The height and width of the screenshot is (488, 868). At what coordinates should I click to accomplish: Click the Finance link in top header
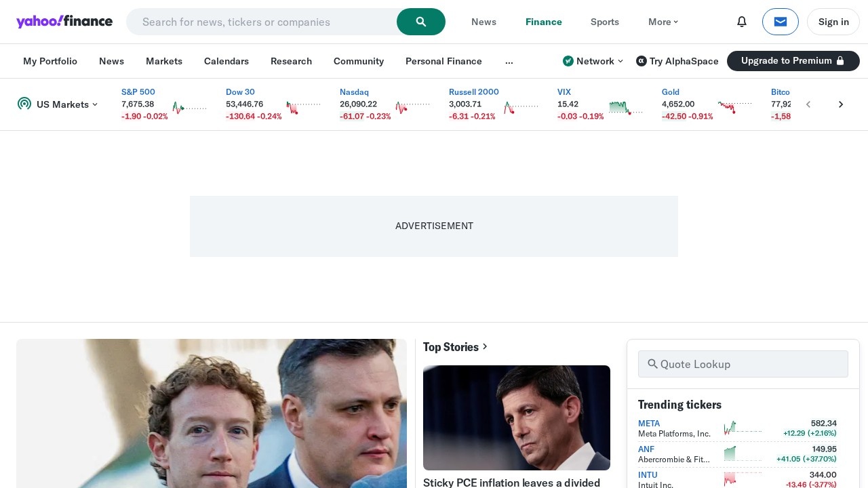pyautogui.click(x=544, y=22)
